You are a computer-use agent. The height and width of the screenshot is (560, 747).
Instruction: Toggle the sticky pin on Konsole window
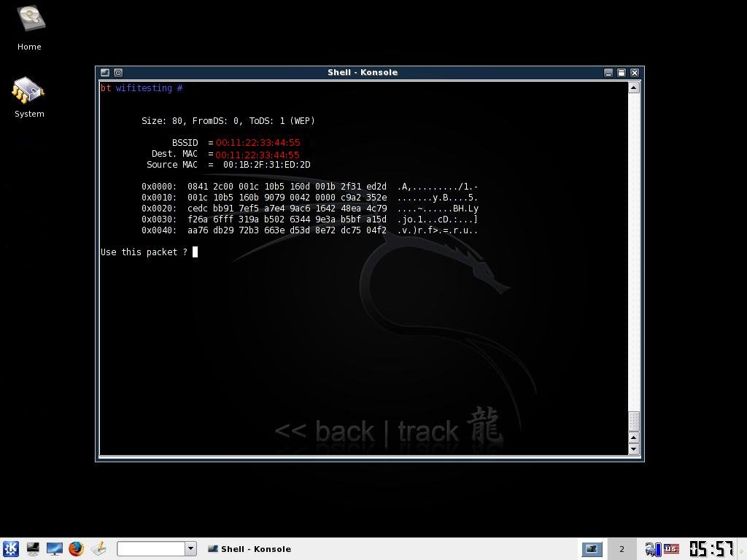coord(118,72)
